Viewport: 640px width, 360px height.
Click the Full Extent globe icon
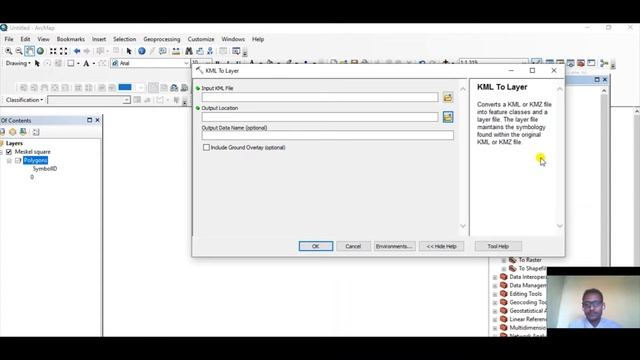(x=40, y=51)
